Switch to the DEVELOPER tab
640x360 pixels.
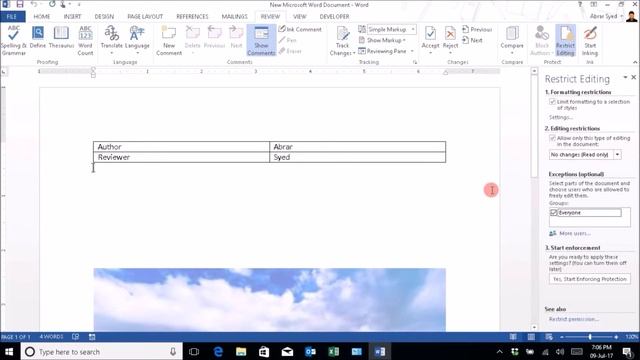334,17
